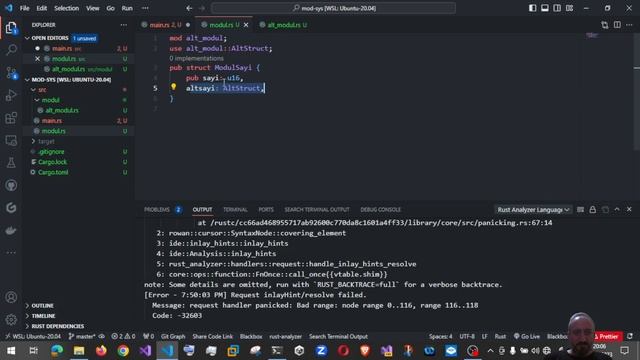Image resolution: width=640 pixels, height=360 pixels.
Task: Open Manage gear in activity bar
Action: coord(11,319)
